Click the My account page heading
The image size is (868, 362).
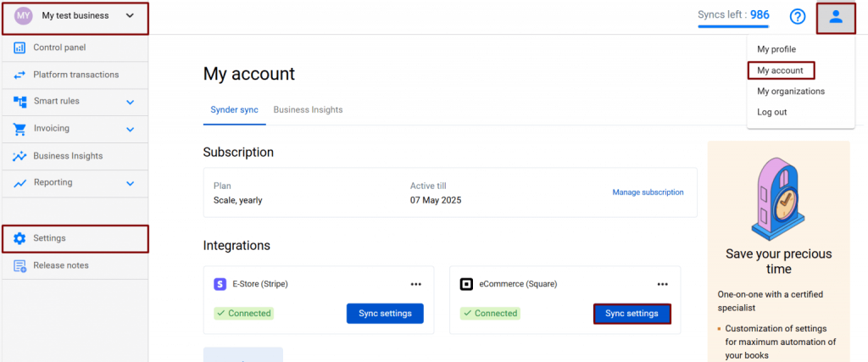coord(249,74)
